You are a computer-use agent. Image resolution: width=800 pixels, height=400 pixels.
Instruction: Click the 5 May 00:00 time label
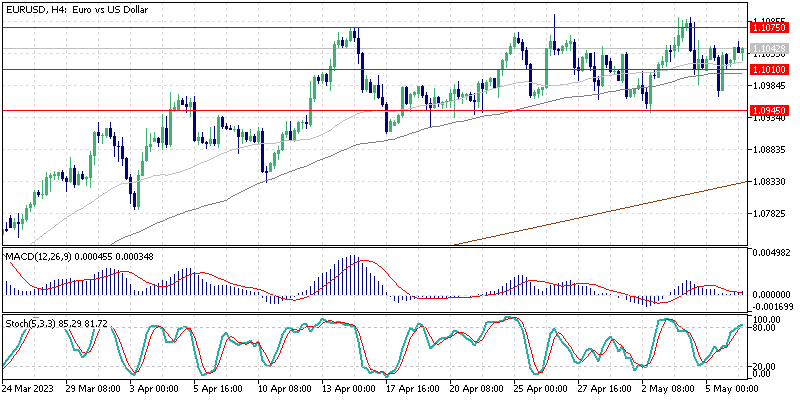click(x=731, y=387)
